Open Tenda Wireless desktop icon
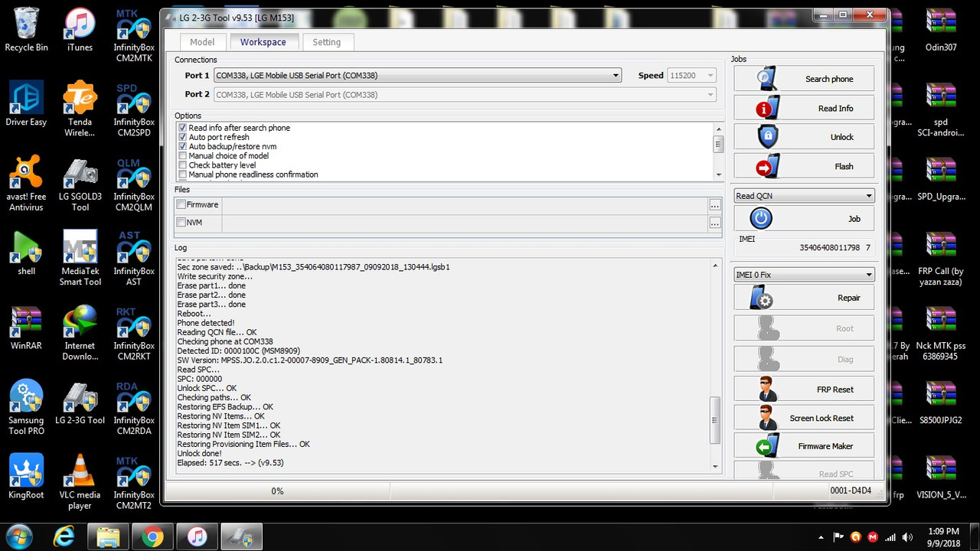The image size is (980, 551). tap(80, 109)
